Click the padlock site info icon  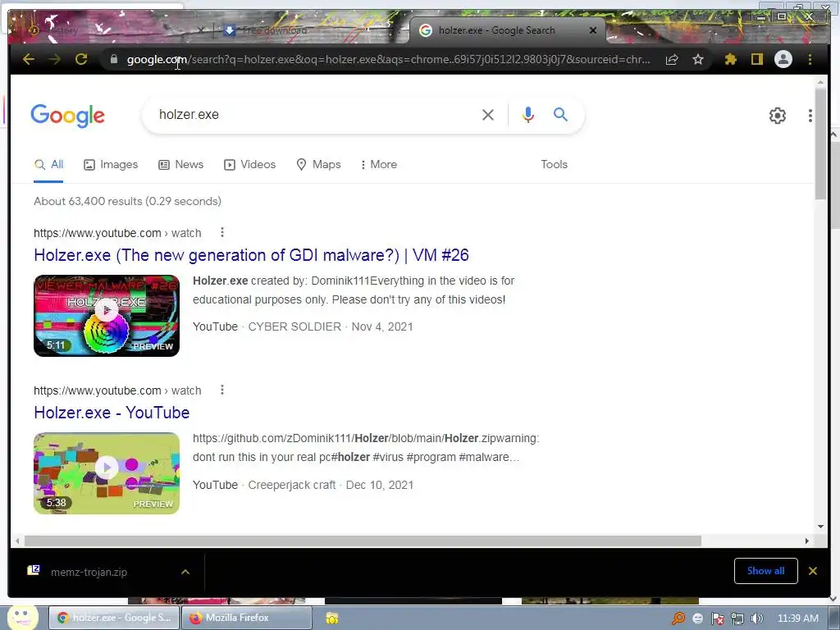tap(113, 59)
